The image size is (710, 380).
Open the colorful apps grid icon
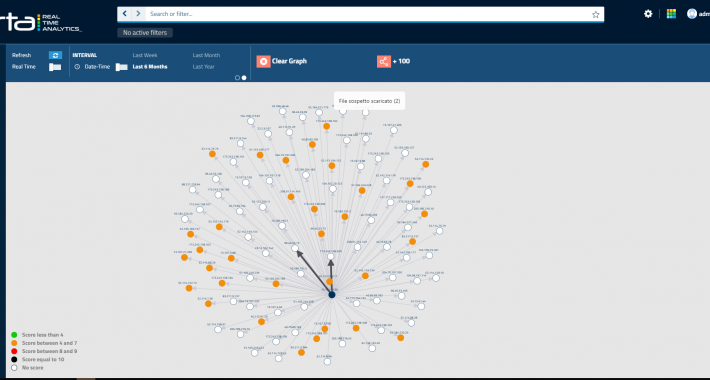coord(672,14)
